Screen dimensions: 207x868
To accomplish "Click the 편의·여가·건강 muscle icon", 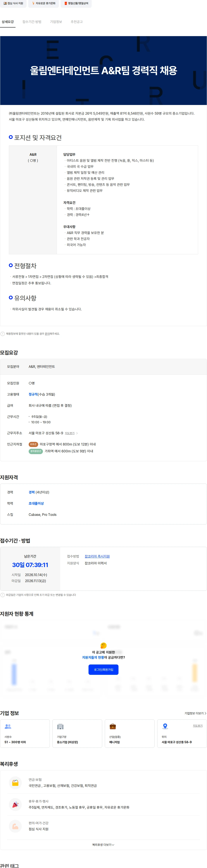I will pyautogui.click(x=15, y=826).
